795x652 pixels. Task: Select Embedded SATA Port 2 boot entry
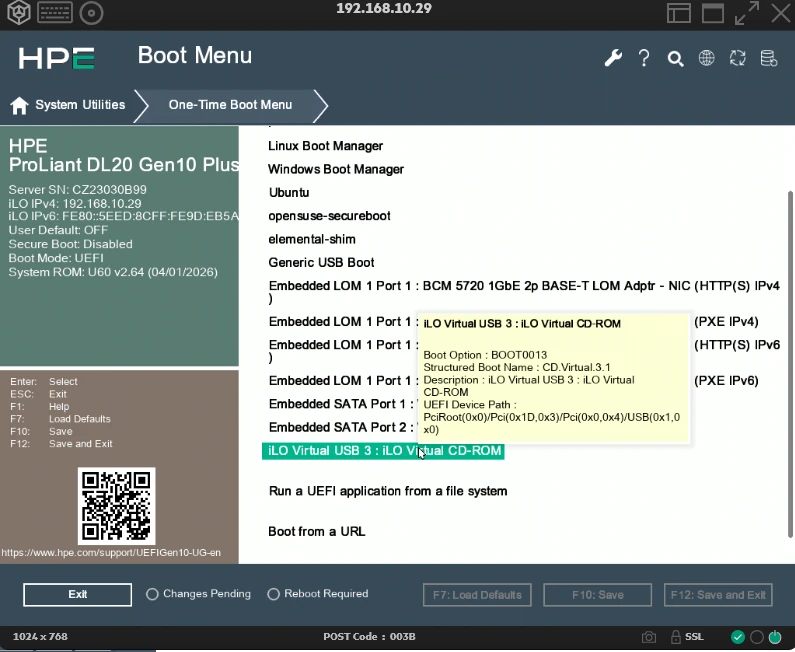[342, 427]
